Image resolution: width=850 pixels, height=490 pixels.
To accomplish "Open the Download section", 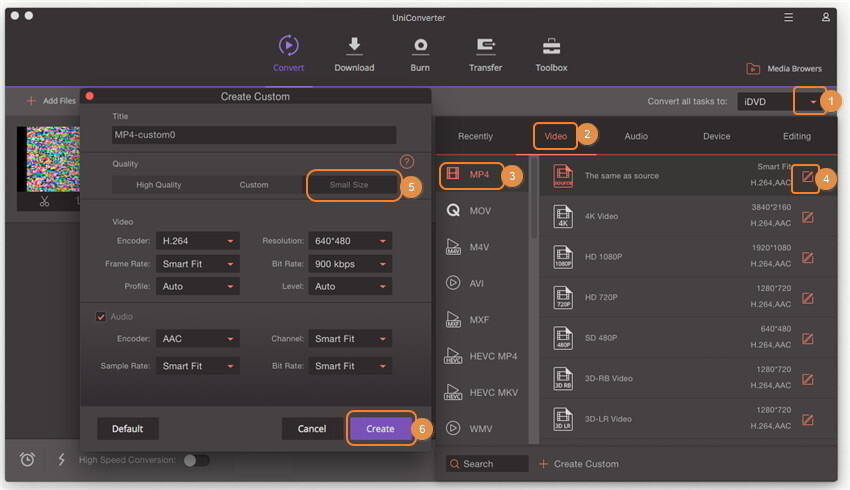I will pos(354,53).
